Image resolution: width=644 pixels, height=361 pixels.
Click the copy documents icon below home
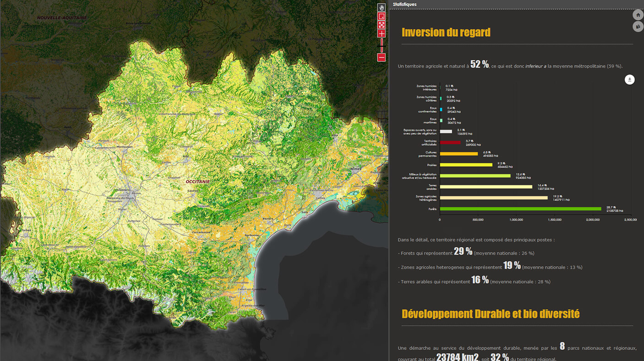coord(638,27)
